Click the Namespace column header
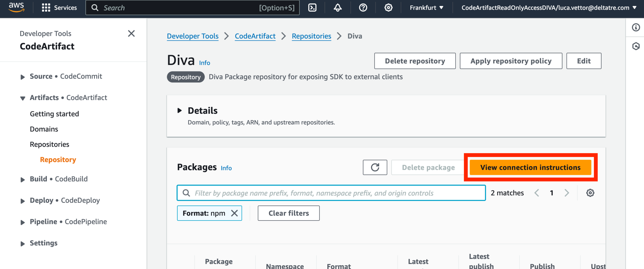 click(285, 266)
